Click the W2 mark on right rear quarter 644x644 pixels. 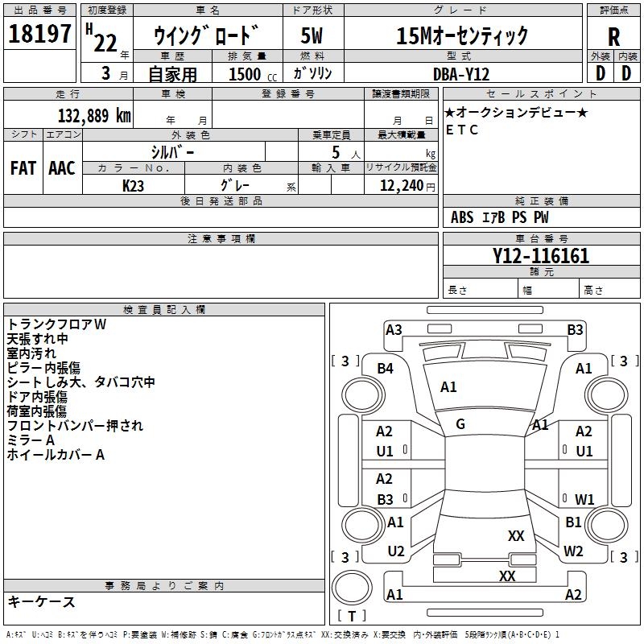pos(573,551)
